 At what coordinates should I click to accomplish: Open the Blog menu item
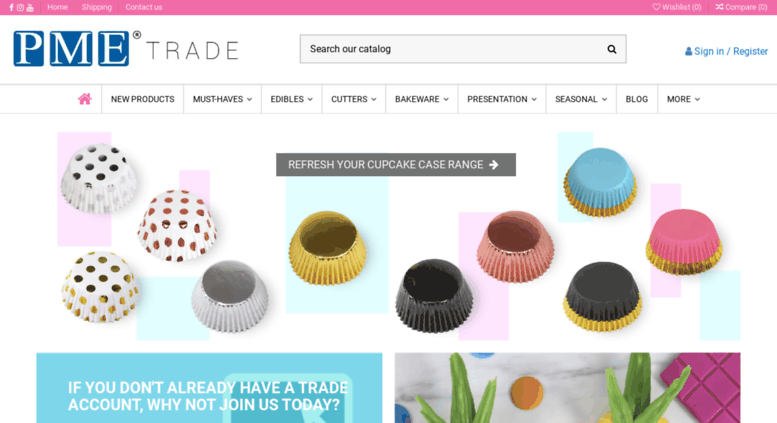pyautogui.click(x=637, y=99)
